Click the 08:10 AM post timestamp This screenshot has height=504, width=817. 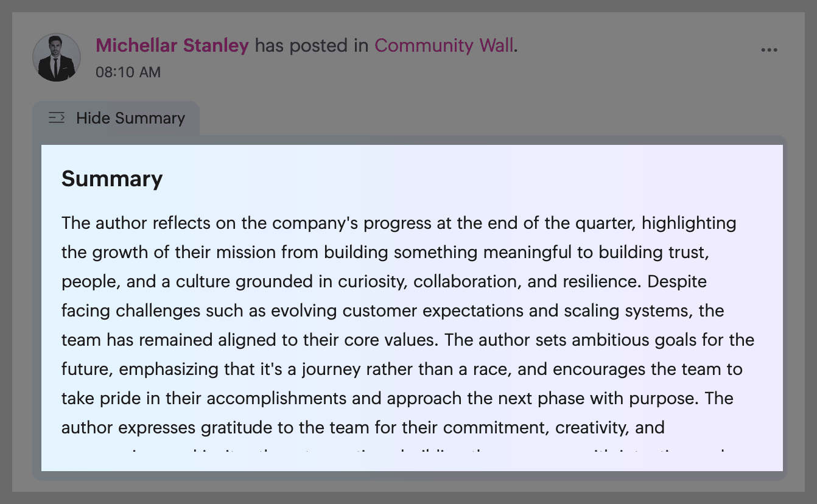point(128,72)
